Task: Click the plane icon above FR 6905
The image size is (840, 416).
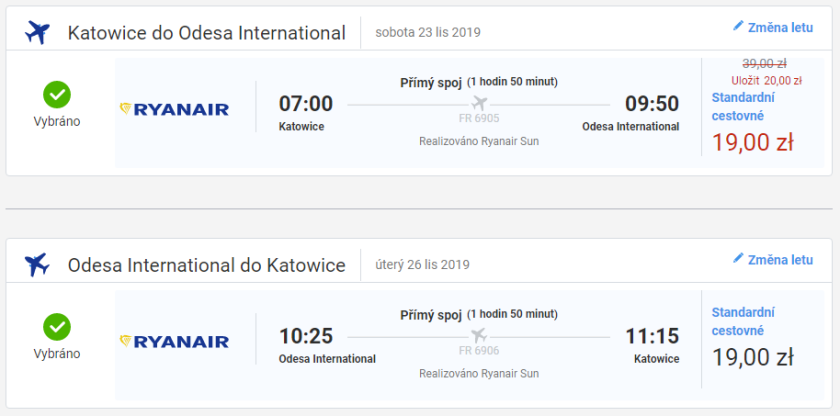Action: pyautogui.click(x=478, y=103)
